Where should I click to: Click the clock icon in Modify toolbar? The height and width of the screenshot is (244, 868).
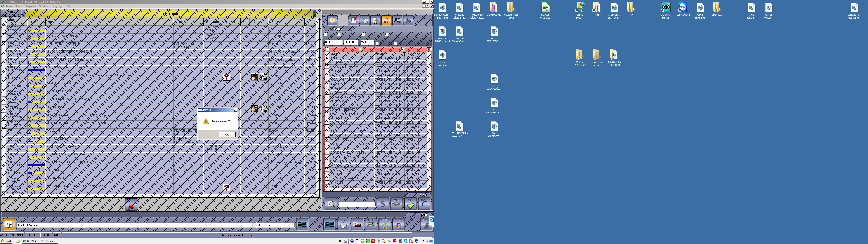click(332, 20)
